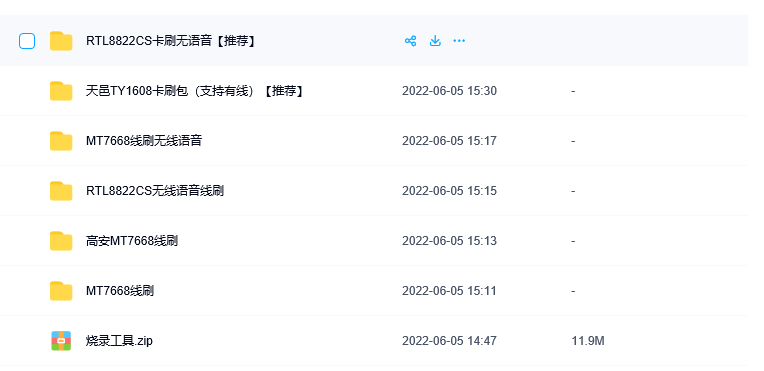Click the 2022-06-05 14:47 date entry
Image resolution: width=764 pixels, height=371 pixels.
coord(449,341)
